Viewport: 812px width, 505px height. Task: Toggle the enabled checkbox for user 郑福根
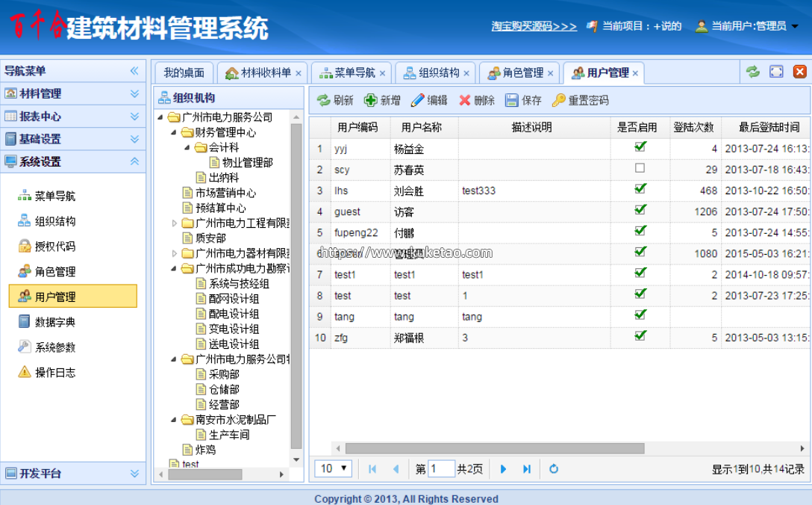tap(640, 337)
